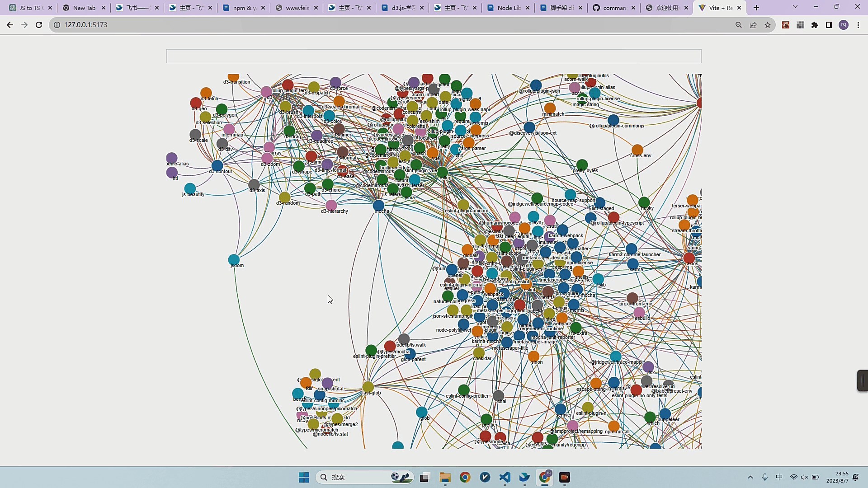The width and height of the screenshot is (868, 488).
Task: Show hidden system tray icons
Action: pos(750,477)
